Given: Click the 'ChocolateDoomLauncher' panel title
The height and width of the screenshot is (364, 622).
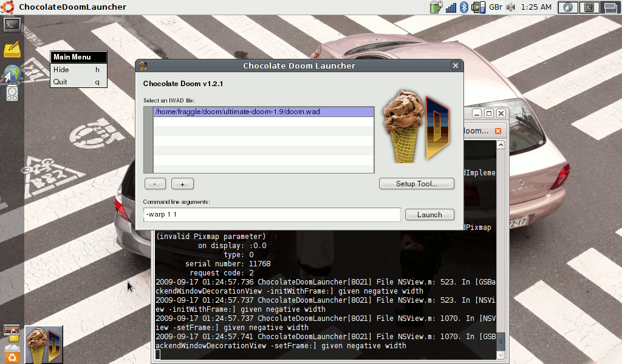Looking at the screenshot, I should [x=73, y=7].
